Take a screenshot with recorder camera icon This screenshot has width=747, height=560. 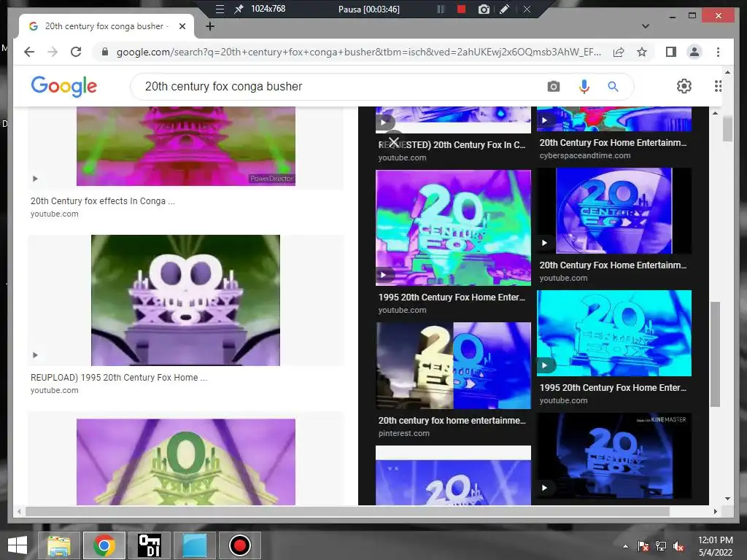484,9
